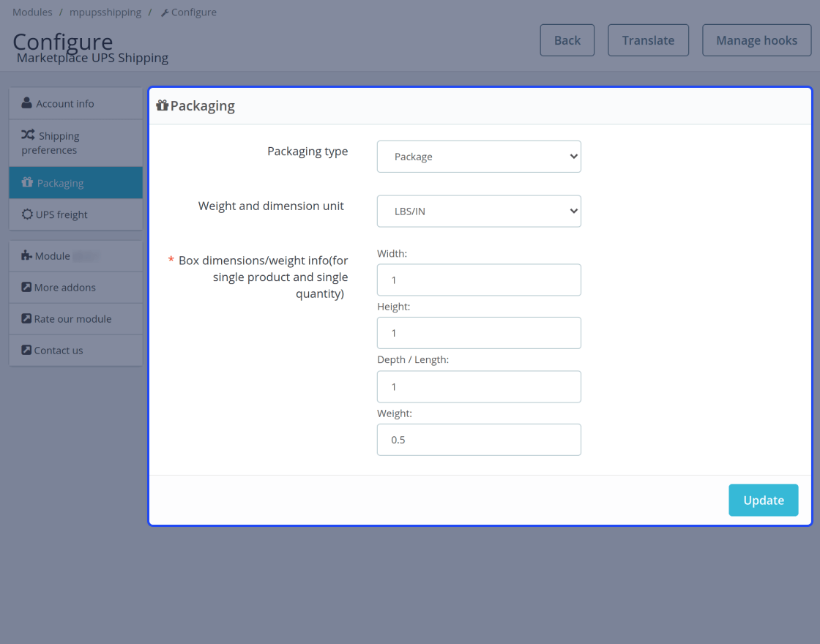This screenshot has width=820, height=644.
Task: Click the Manage hooks button
Action: click(x=756, y=40)
